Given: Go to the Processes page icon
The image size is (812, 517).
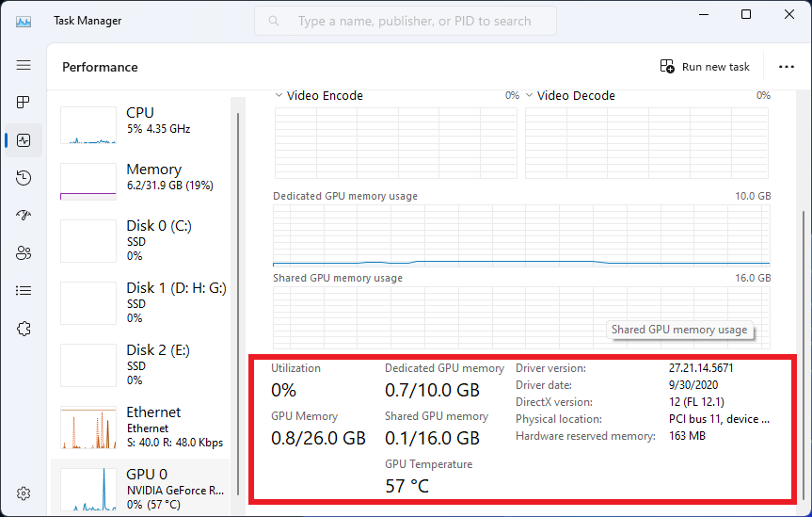Looking at the screenshot, I should (24, 102).
